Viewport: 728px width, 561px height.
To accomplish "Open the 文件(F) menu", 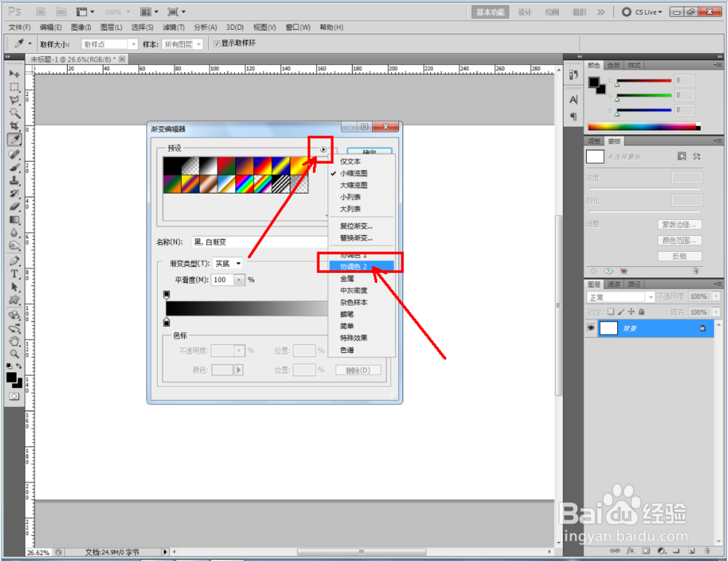I will (20, 28).
